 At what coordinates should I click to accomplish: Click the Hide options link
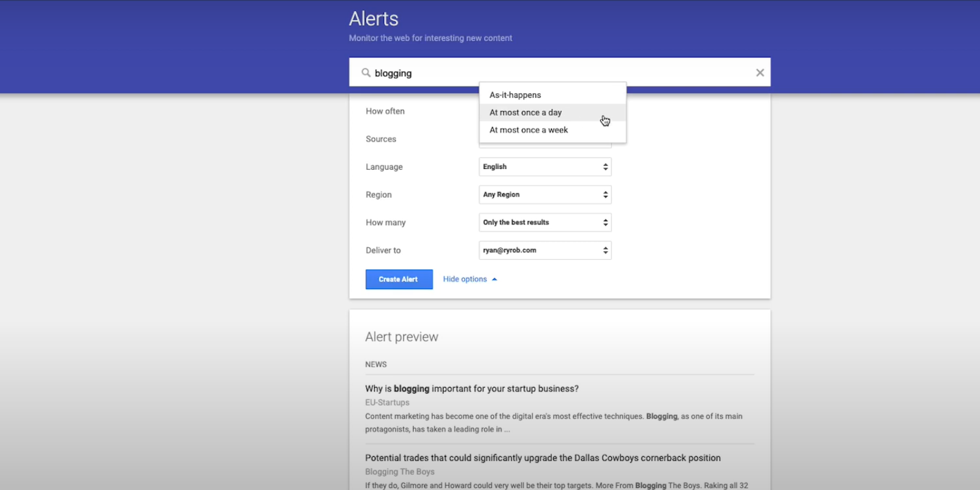465,279
